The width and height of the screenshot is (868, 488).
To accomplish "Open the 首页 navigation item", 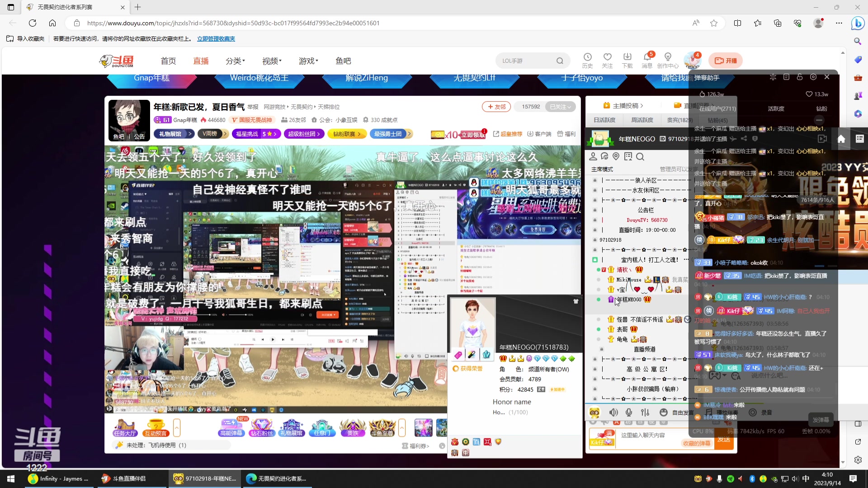I will 168,61.
